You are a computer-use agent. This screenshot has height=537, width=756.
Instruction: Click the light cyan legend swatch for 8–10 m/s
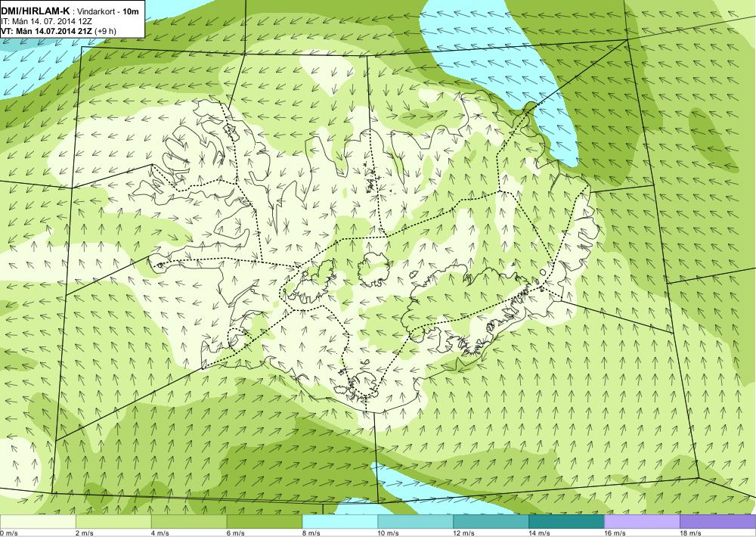(x=340, y=522)
